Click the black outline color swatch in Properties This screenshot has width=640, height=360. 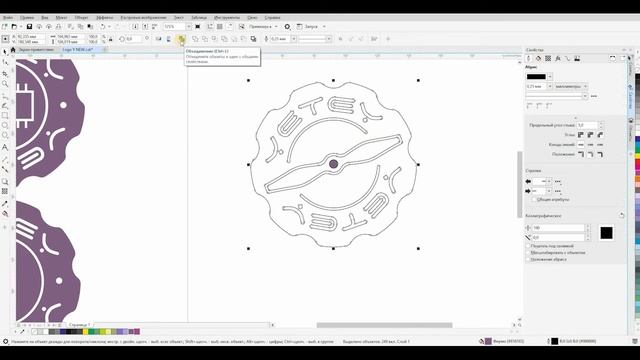coord(536,77)
